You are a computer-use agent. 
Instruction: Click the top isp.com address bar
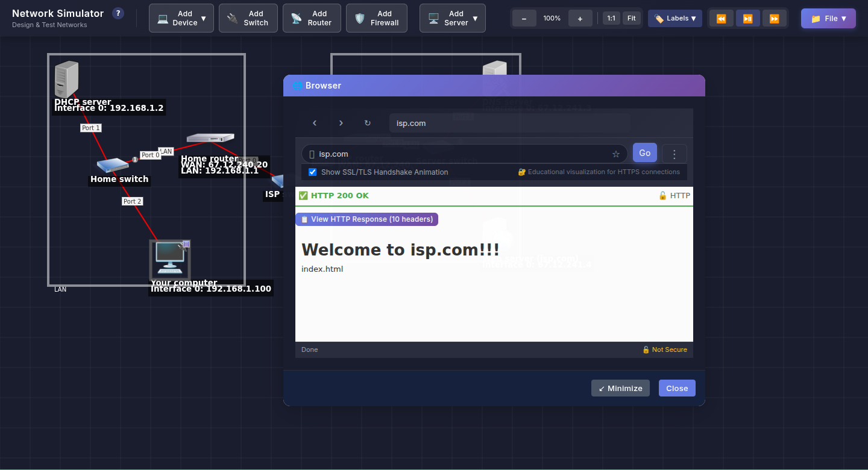click(x=510, y=123)
